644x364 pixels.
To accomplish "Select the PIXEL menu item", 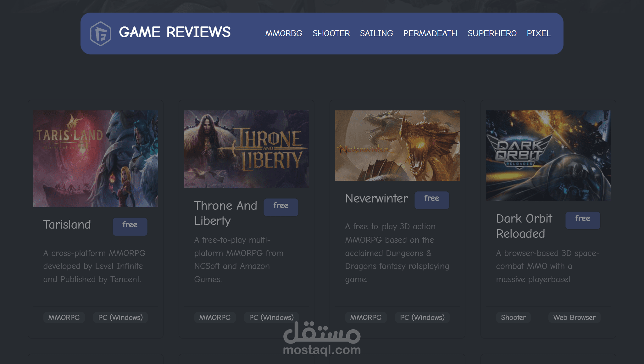I will [x=539, y=33].
